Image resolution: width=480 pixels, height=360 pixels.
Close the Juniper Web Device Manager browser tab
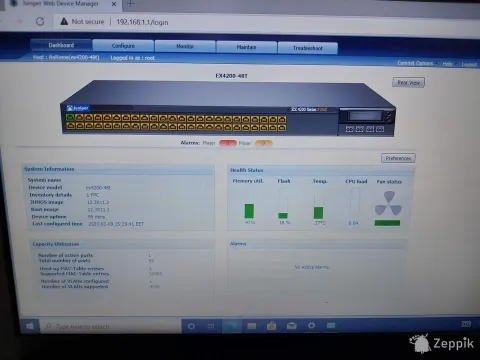pyautogui.click(x=114, y=4)
